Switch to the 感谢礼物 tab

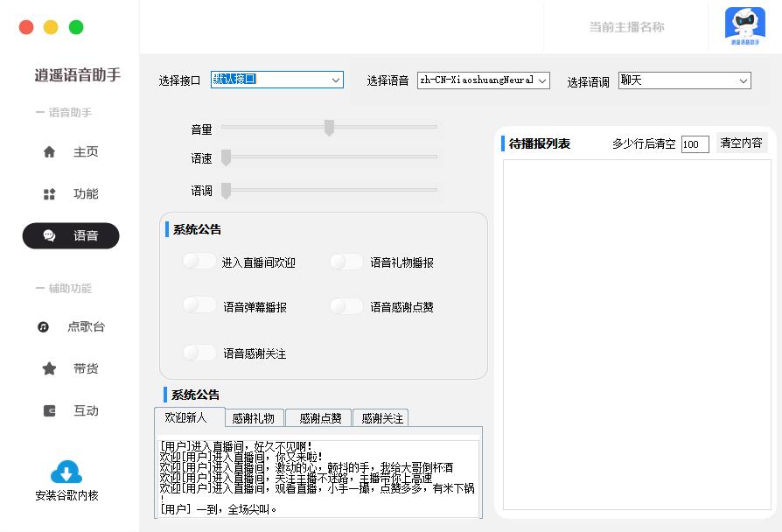pyautogui.click(x=253, y=418)
